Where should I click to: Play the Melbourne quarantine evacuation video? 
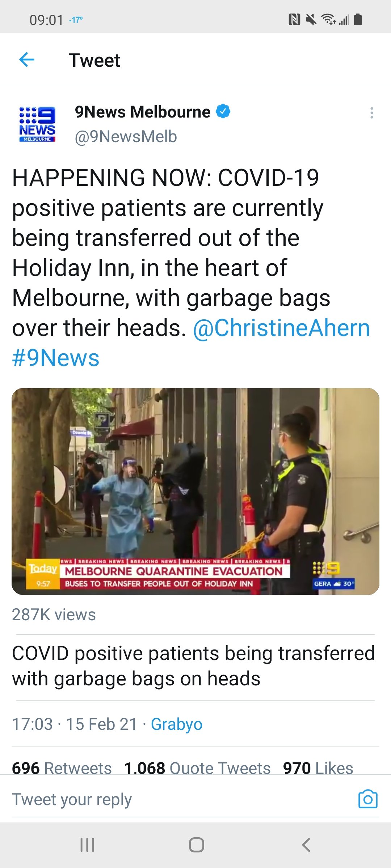click(x=195, y=491)
